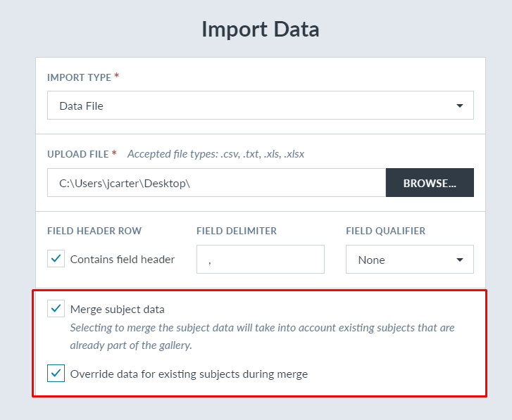Image resolution: width=512 pixels, height=420 pixels.
Task: Click the Browse button
Action: click(430, 183)
